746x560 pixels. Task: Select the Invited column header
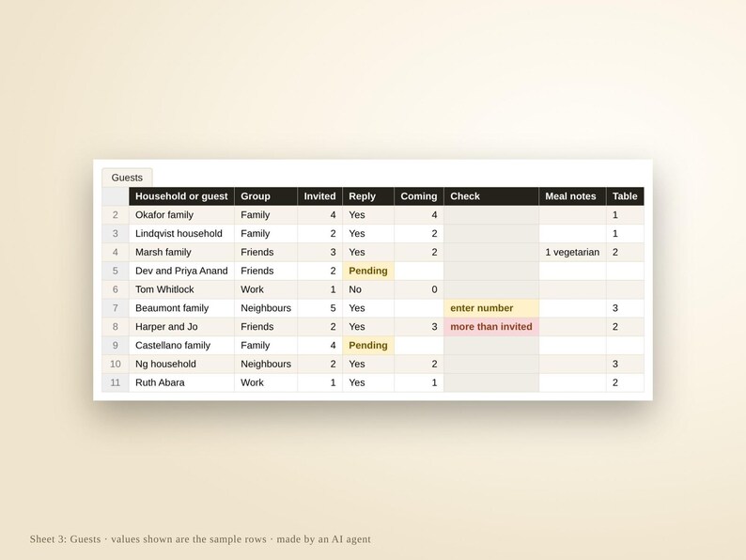[319, 196]
